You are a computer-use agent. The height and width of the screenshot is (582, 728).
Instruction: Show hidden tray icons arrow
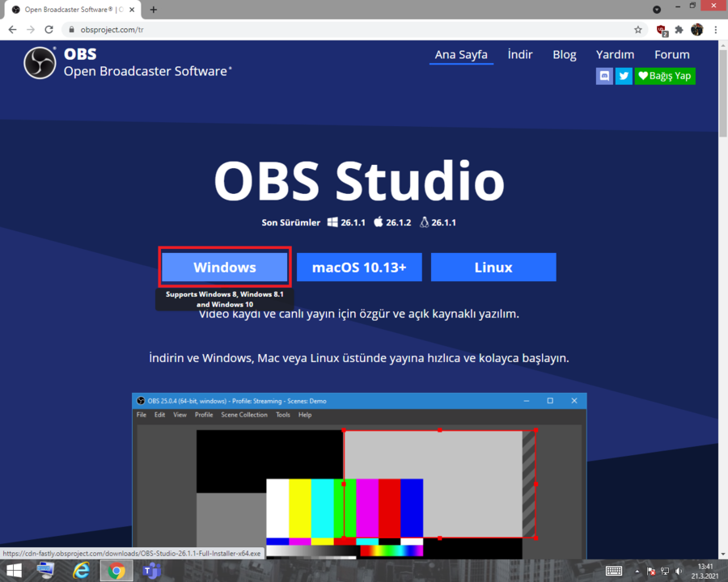pos(637,571)
